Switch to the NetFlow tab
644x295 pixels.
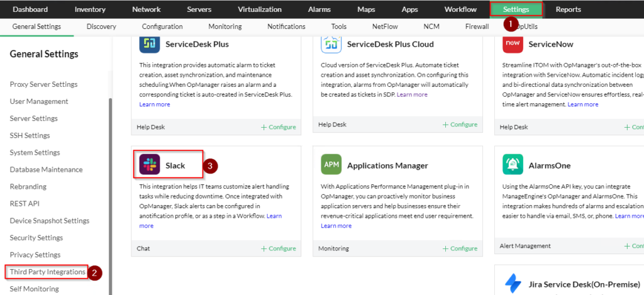pyautogui.click(x=386, y=26)
